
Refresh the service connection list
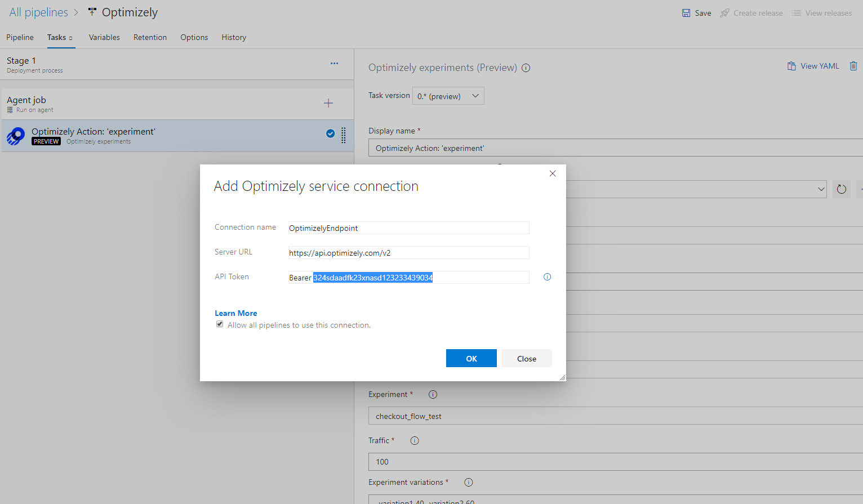842,189
